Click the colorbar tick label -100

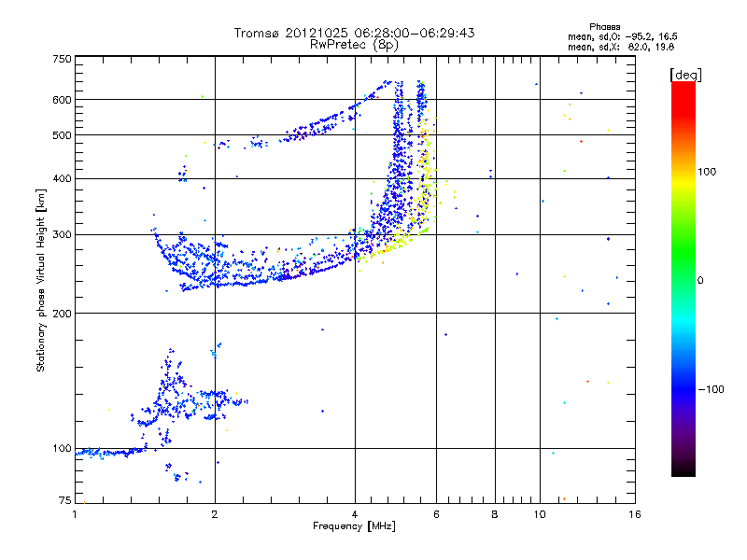pos(711,389)
